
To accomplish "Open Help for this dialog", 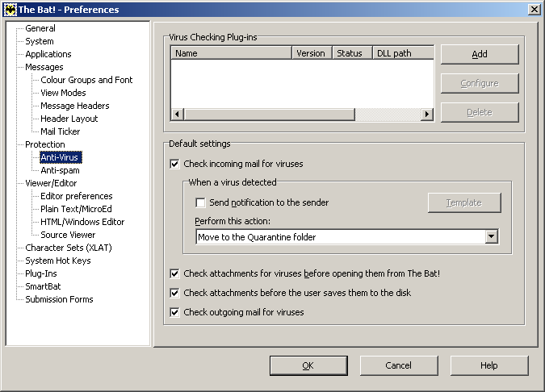I will [489, 365].
